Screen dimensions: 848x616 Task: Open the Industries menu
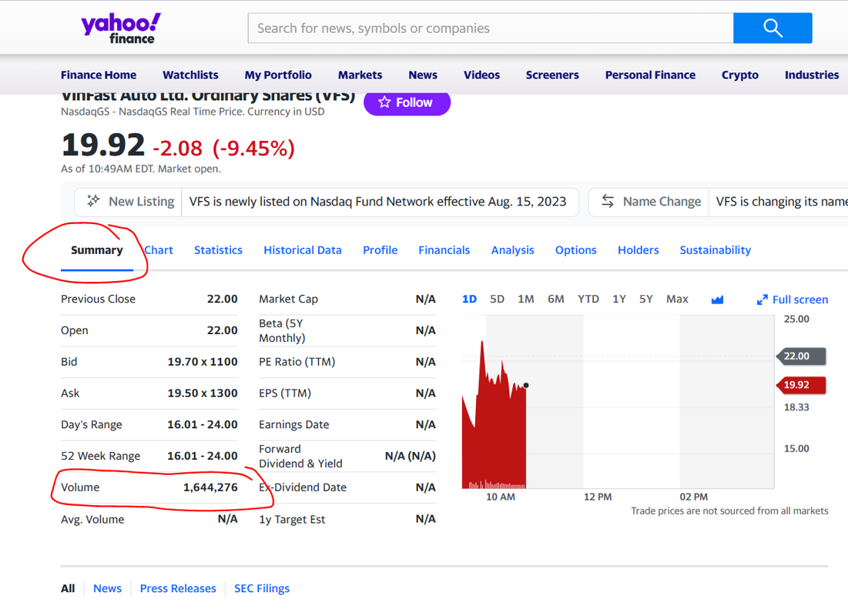click(x=812, y=75)
